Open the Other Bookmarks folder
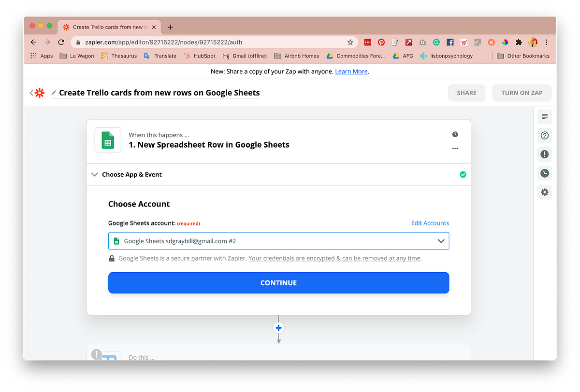 click(x=523, y=56)
